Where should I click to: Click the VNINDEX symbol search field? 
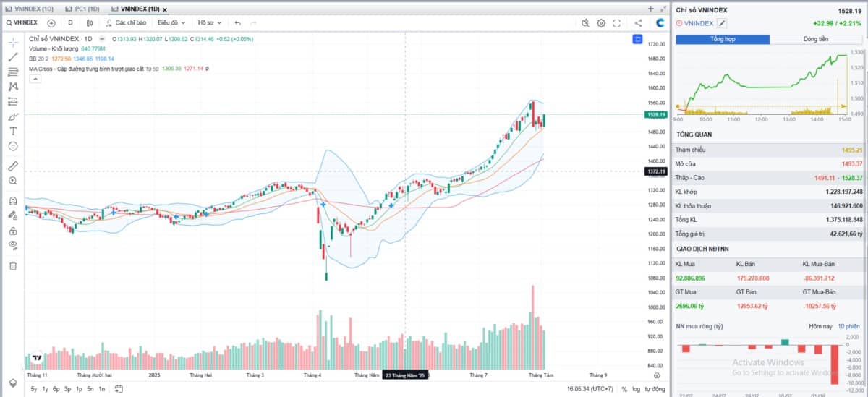click(x=22, y=23)
